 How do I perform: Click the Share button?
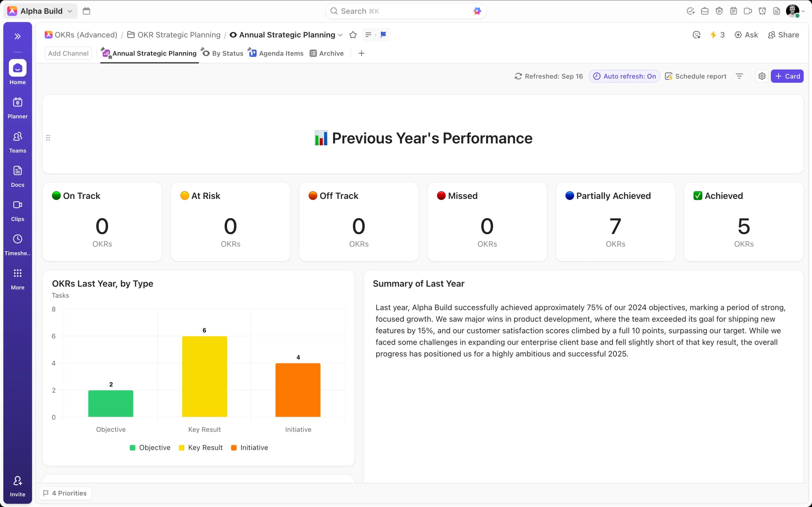(x=783, y=35)
